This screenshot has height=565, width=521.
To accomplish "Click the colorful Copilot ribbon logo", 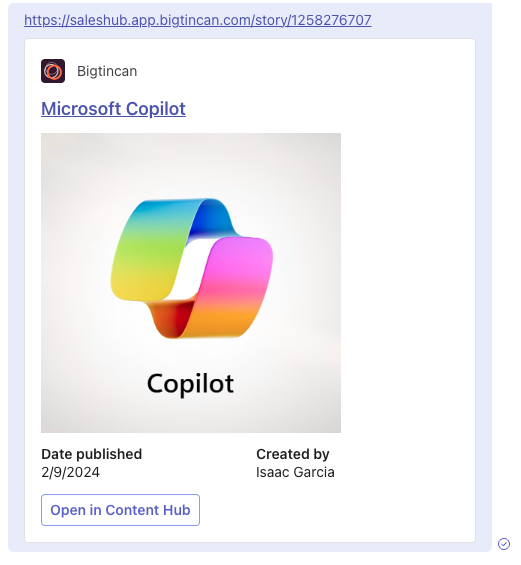I will click(192, 268).
